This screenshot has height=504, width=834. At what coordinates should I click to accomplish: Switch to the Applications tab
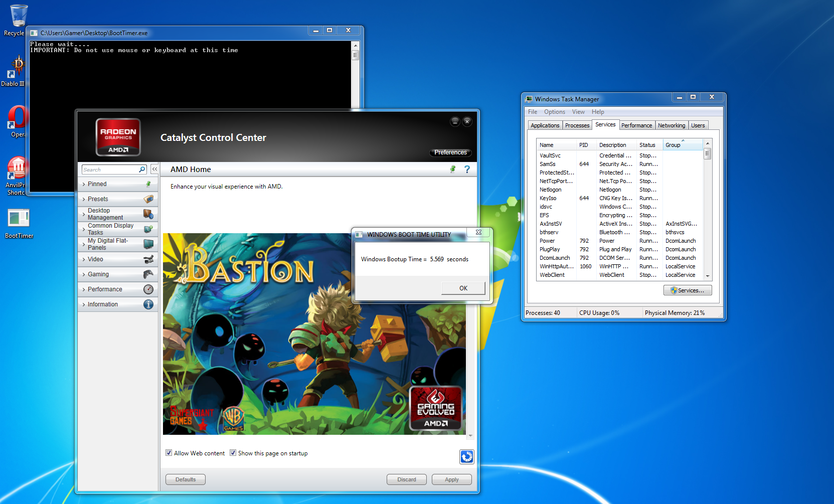545,125
